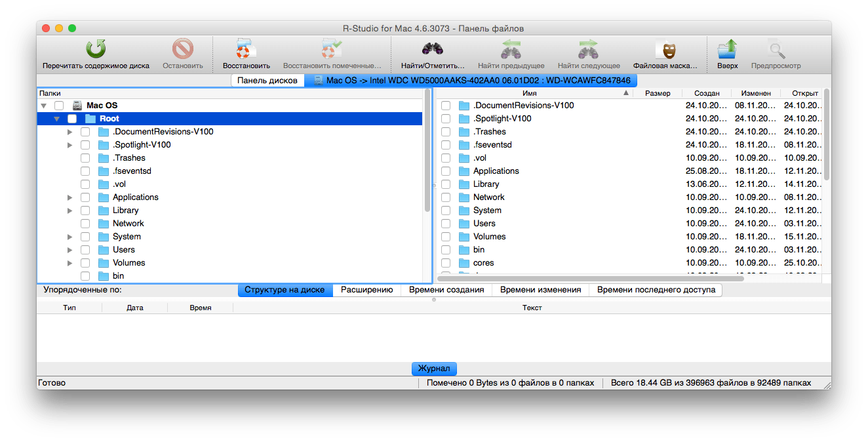The height and width of the screenshot is (442, 868).
Task: Click Найти предыдущее toolbar icon
Action: pos(511,49)
